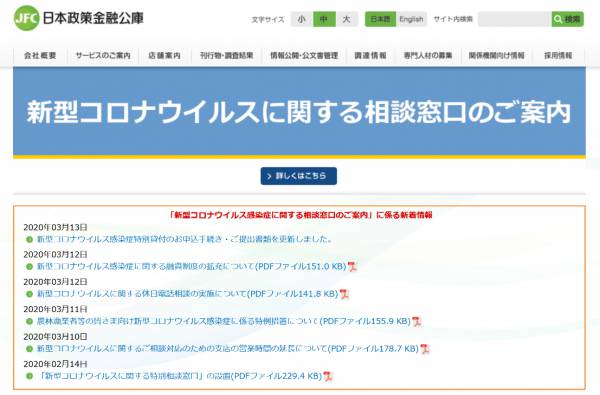Open the 店舗案内 menu

[x=165, y=55]
